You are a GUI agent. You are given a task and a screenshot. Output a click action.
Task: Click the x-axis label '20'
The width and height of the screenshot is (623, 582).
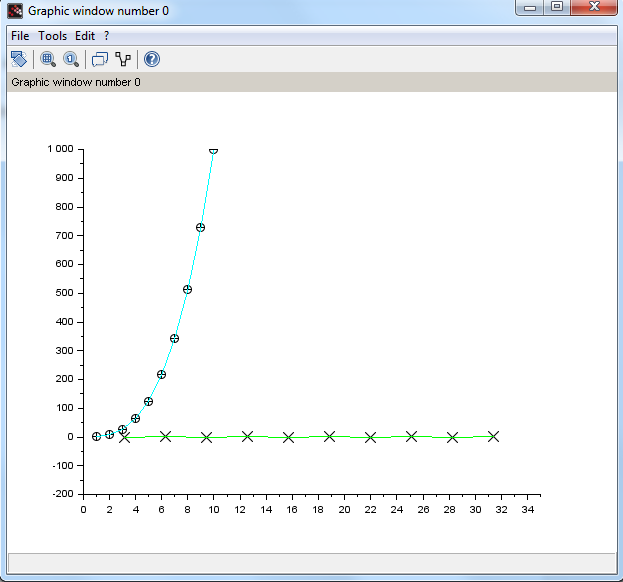(344, 509)
